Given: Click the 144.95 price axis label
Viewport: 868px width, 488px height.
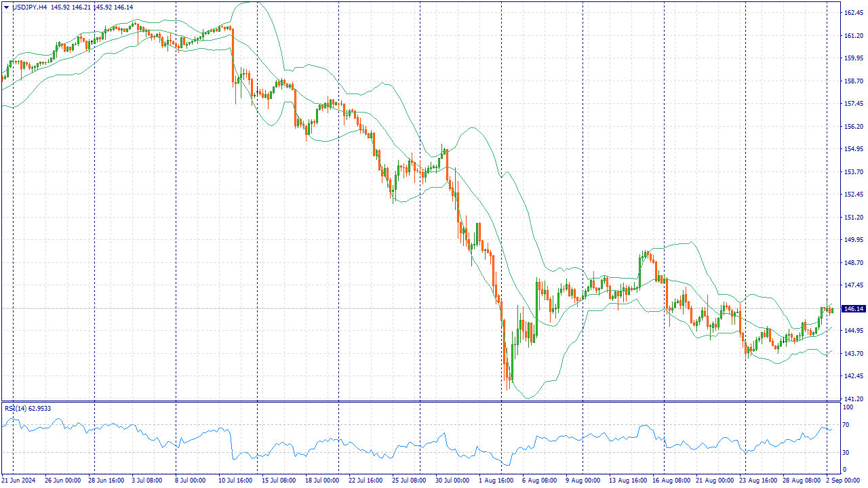Looking at the screenshot, I should (852, 331).
